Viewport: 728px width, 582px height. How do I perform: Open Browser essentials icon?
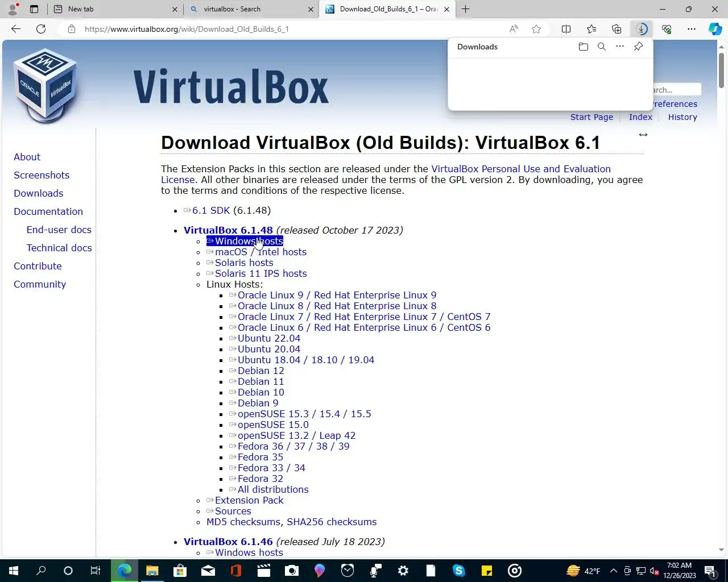pos(667,29)
